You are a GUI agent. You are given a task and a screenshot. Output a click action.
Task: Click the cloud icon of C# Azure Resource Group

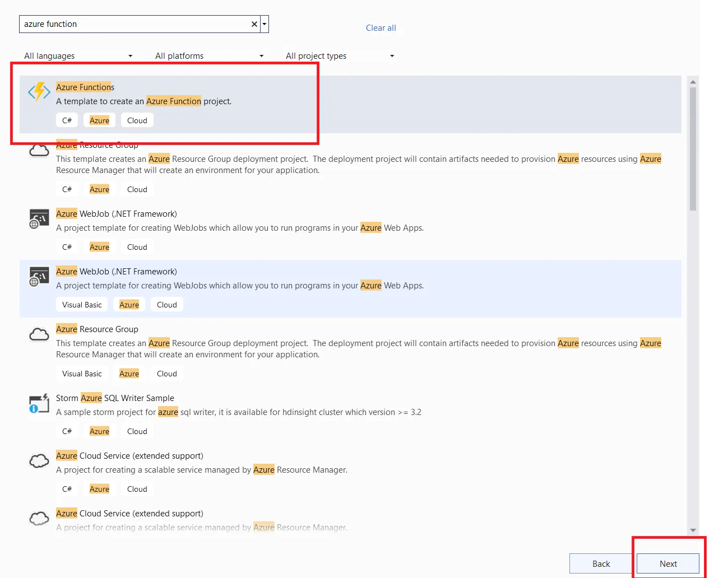coord(39,151)
